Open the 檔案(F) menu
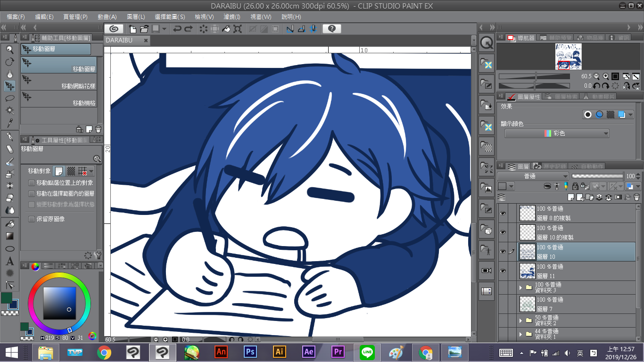This screenshot has height=362, width=644. tap(16, 16)
